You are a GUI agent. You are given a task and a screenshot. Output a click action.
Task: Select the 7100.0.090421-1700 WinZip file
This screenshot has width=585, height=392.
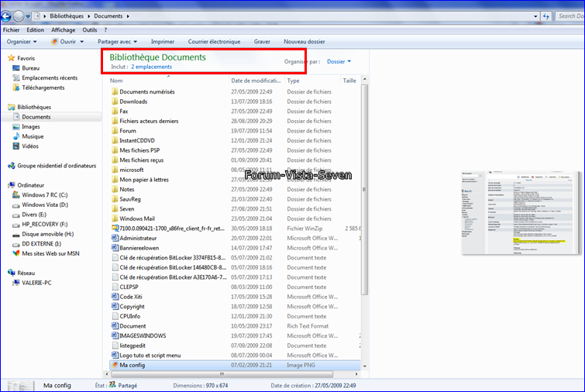[172, 229]
